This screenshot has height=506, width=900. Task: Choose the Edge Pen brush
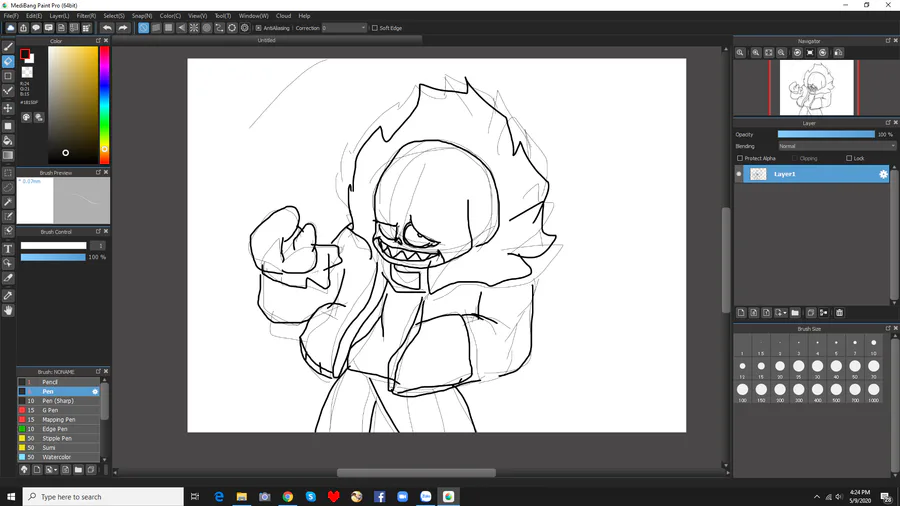click(x=59, y=429)
